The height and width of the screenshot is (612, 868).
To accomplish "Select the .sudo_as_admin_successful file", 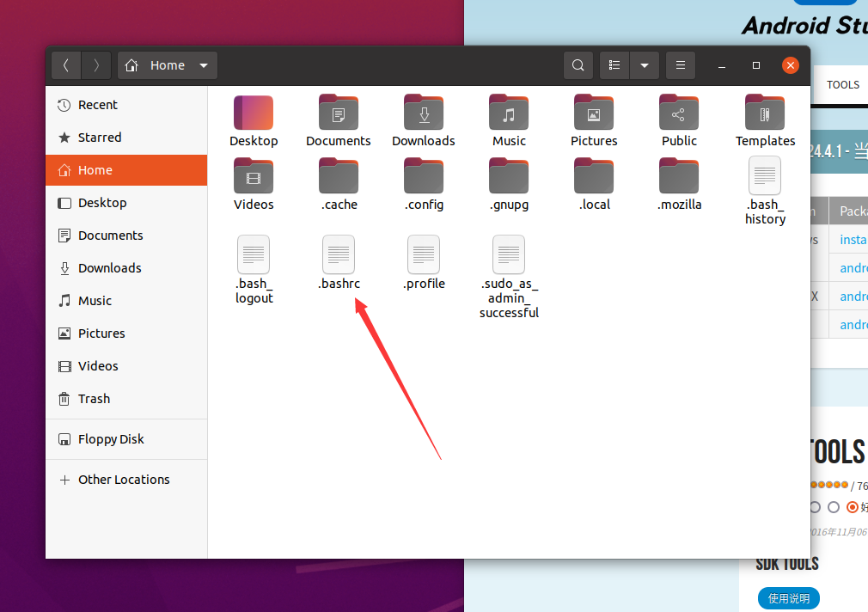I will (x=509, y=254).
